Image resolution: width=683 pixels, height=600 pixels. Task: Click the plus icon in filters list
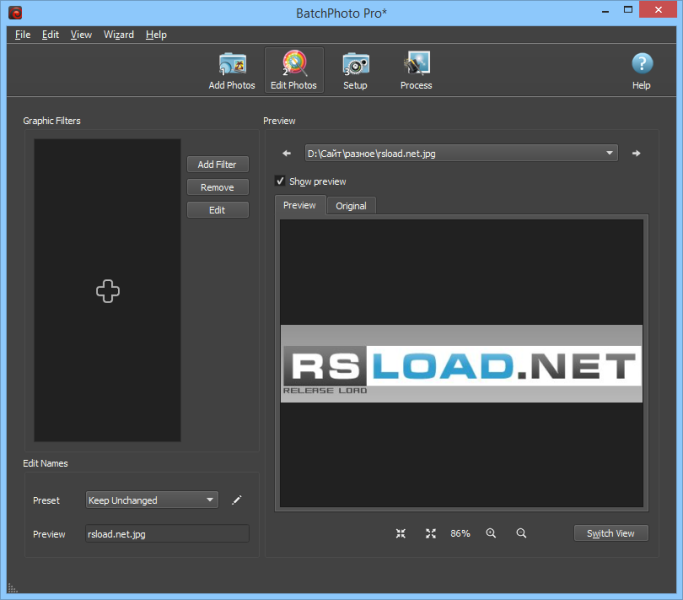pos(108,291)
